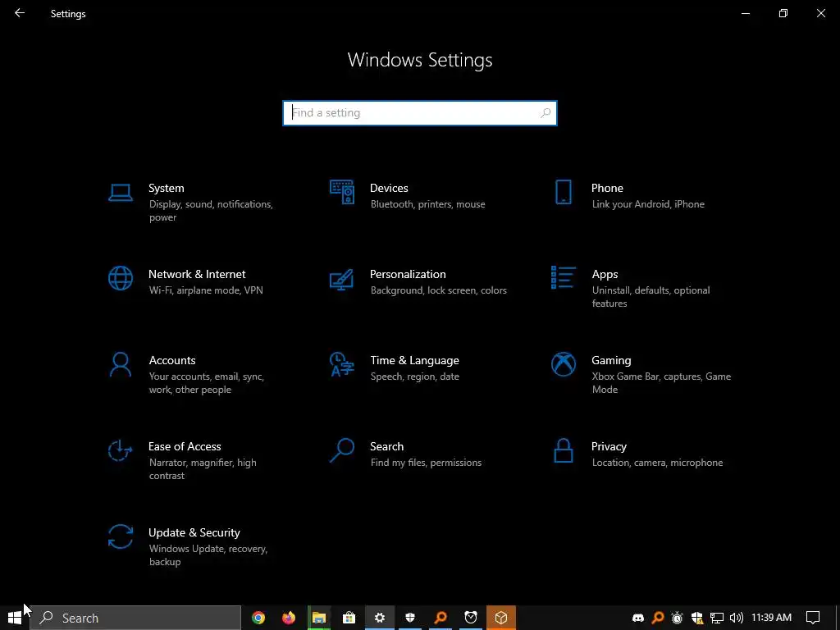
Task: Click magnifier icon in Find a setting box
Action: (546, 113)
